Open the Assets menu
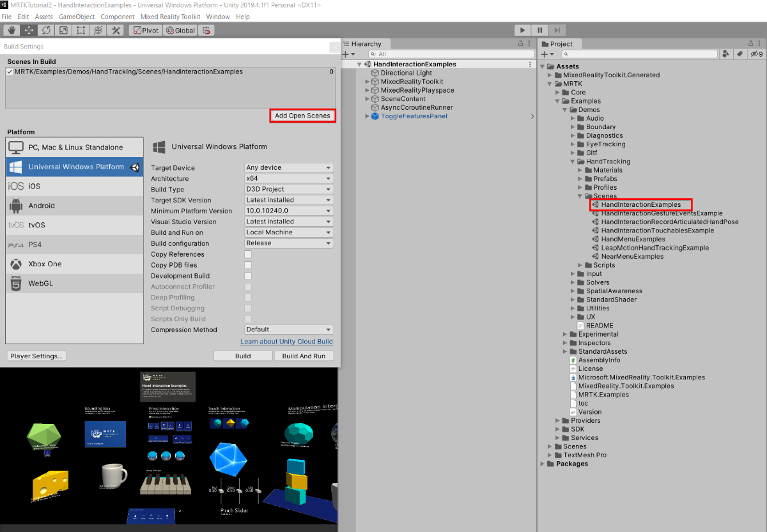767x532 pixels. pyautogui.click(x=44, y=17)
